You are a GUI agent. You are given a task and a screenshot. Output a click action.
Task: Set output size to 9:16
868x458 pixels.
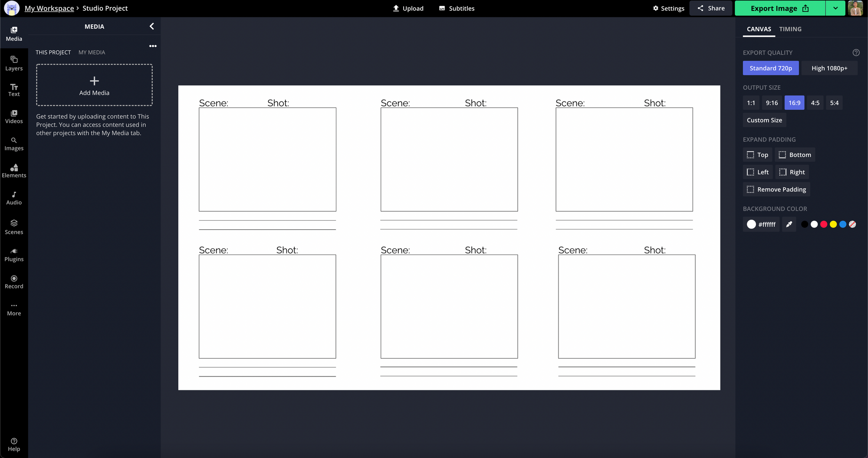click(772, 103)
